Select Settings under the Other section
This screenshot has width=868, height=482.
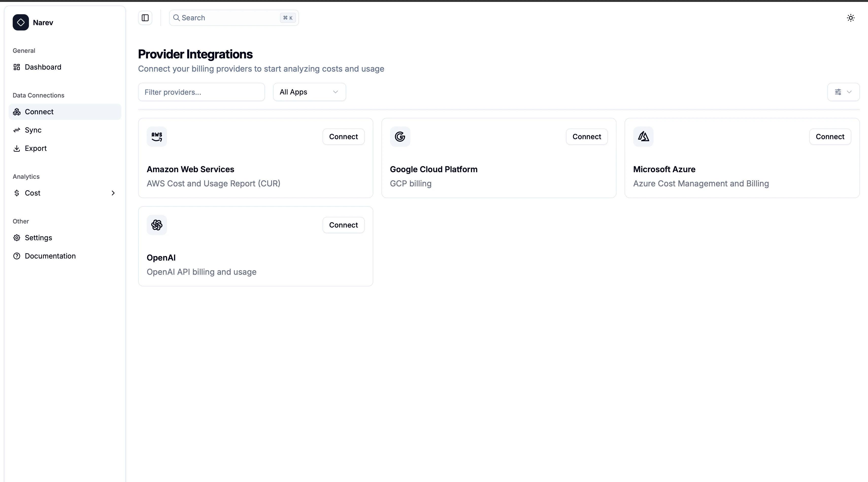pyautogui.click(x=38, y=238)
